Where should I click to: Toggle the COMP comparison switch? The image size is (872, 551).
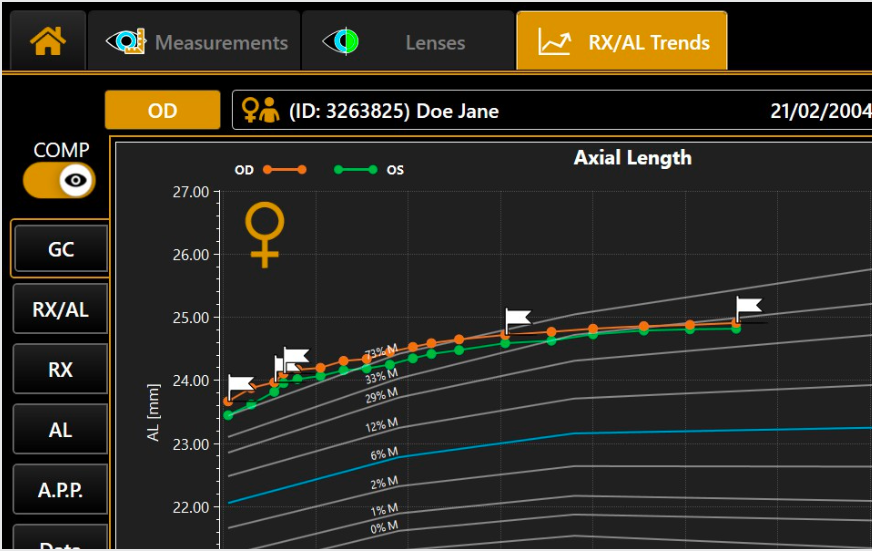pos(59,180)
